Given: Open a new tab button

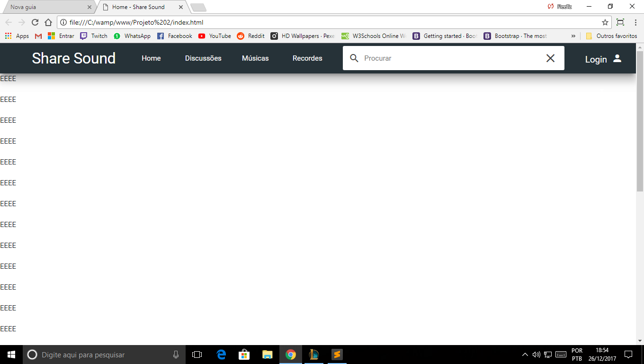Looking at the screenshot, I should (x=198, y=7).
